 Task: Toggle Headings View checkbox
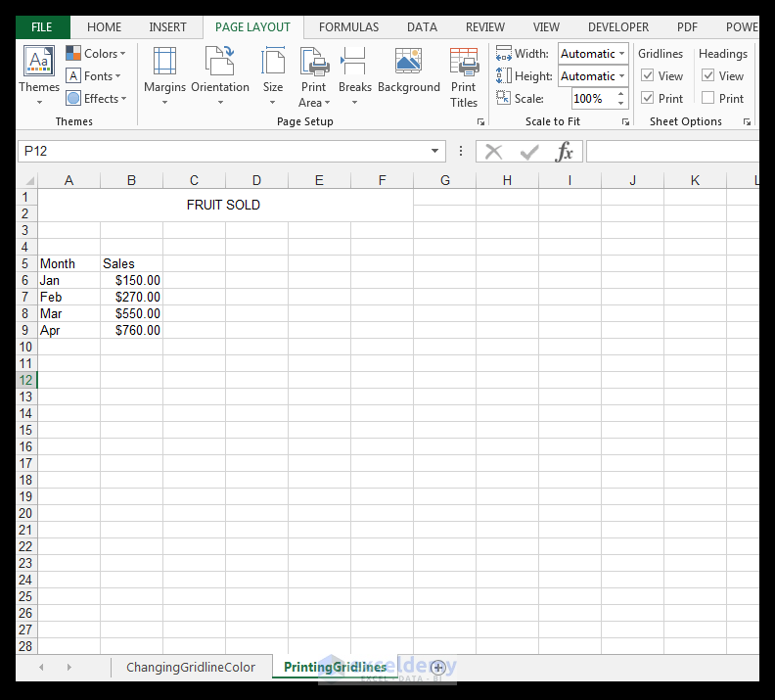[707, 75]
